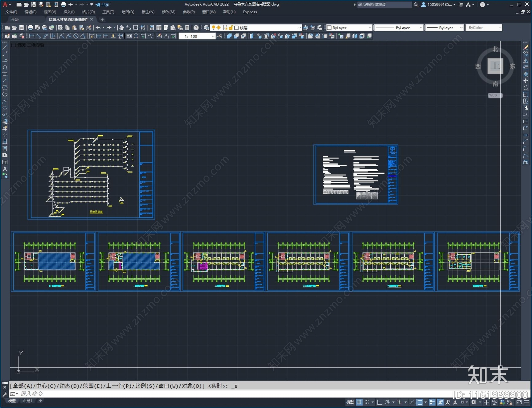The height and width of the screenshot is (408, 532).
Task: Toggle Ortho mode in status bar
Action: click(x=379, y=402)
